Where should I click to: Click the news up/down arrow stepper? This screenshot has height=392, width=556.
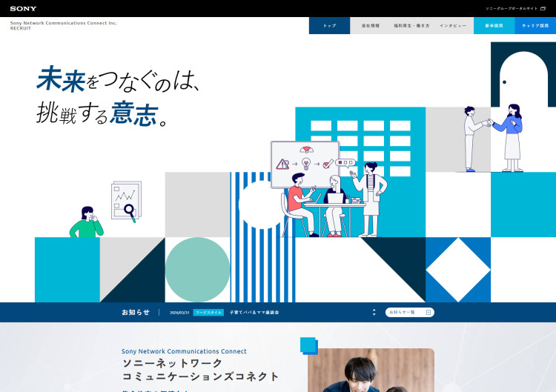click(374, 313)
